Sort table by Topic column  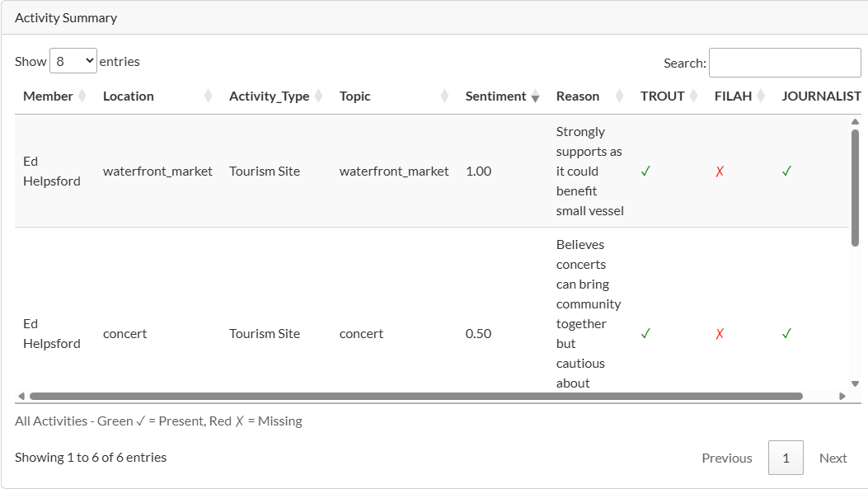tap(355, 96)
